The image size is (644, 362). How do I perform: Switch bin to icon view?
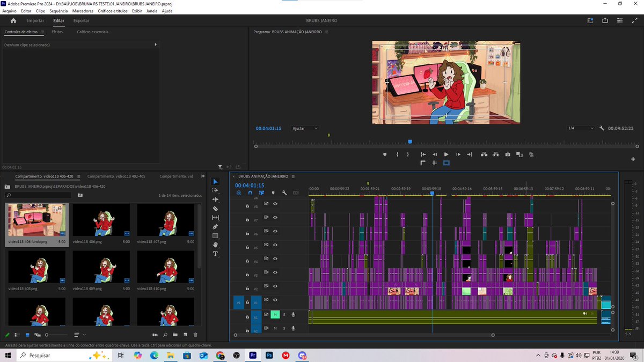pyautogui.click(x=27, y=335)
